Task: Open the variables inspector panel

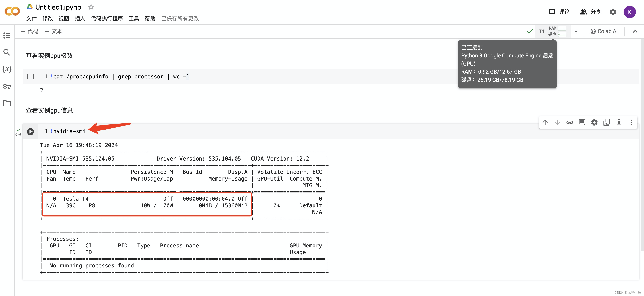Action: (x=7, y=69)
